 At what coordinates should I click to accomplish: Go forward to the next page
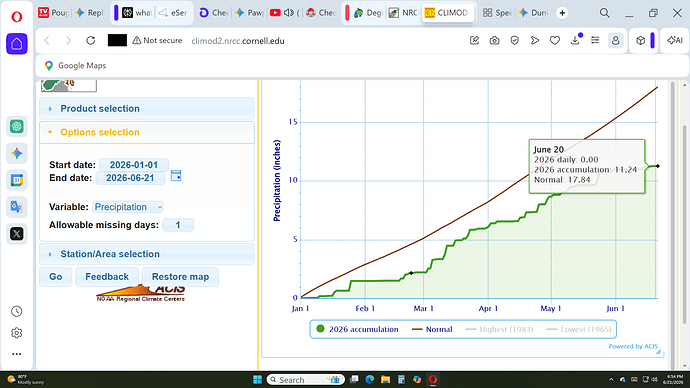[x=68, y=40]
